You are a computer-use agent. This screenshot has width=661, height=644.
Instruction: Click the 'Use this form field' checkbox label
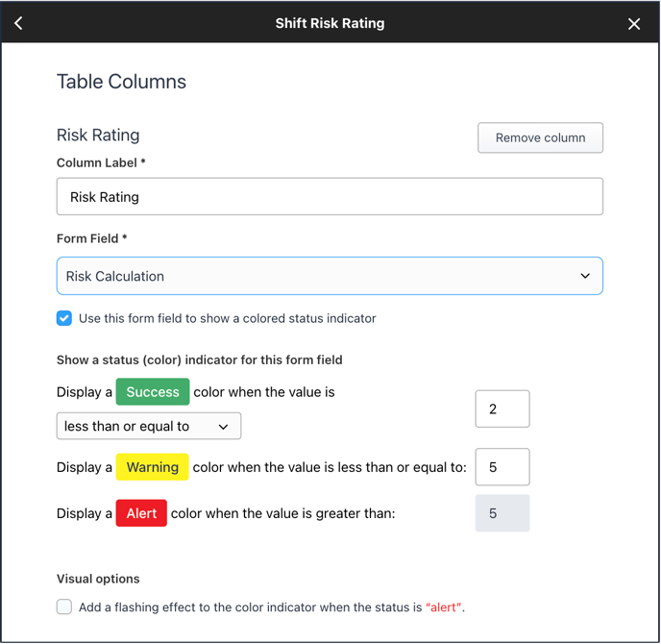pyautogui.click(x=227, y=318)
